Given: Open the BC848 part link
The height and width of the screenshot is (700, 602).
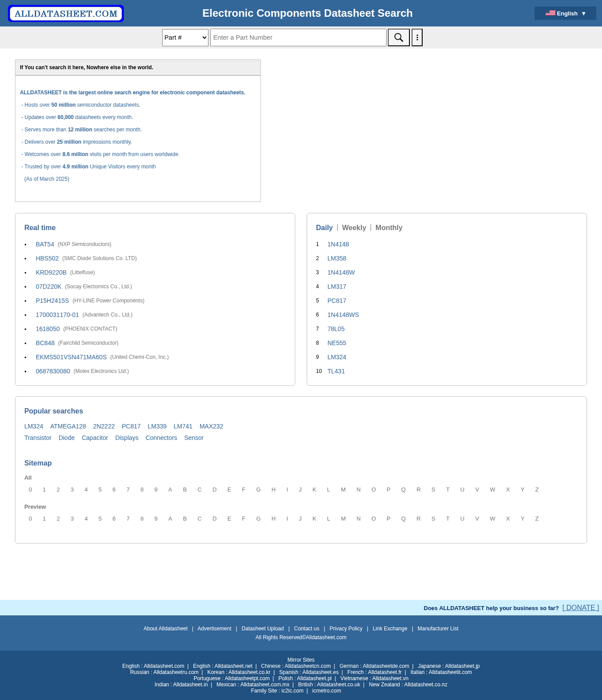Looking at the screenshot, I should pos(45,343).
